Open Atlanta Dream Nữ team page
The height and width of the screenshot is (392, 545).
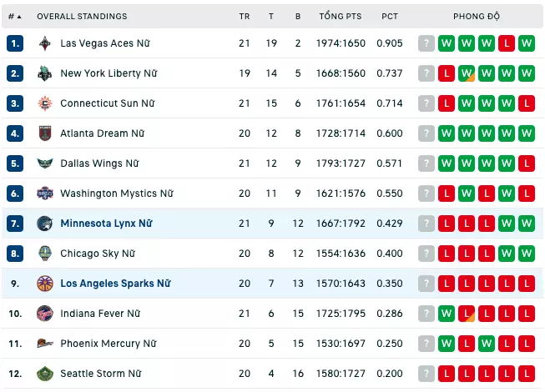(x=102, y=133)
